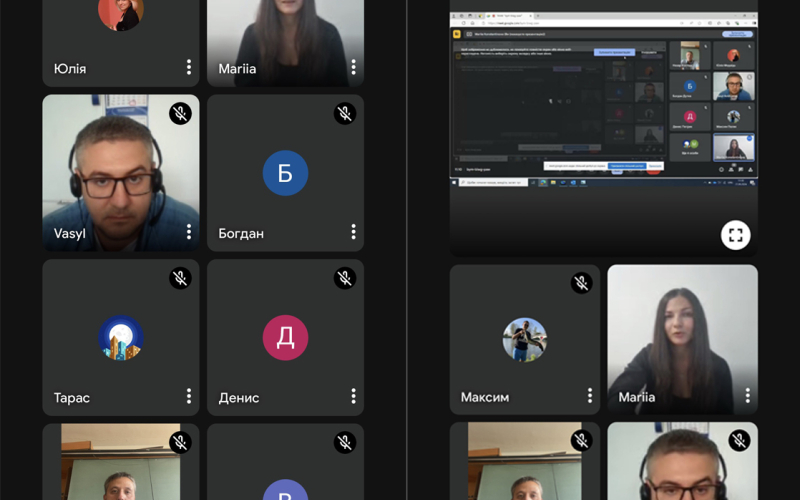Select the headset man's video below right-hand Mariia
Image resolution: width=800 pixels, height=500 pixels.
[x=682, y=461]
